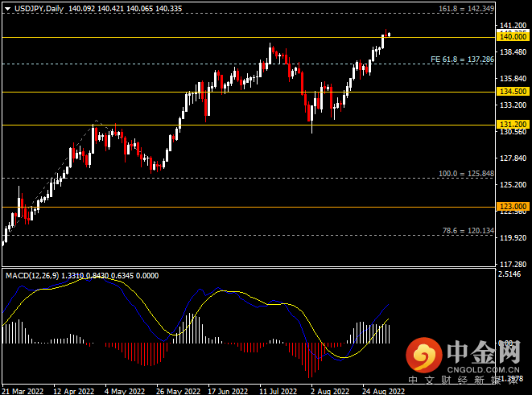Select the 2 Aug 2022 date label
This screenshot has height=395, width=532.
pyautogui.click(x=330, y=391)
